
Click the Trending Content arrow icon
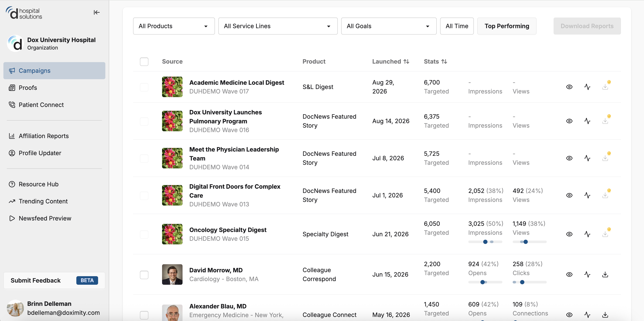coord(12,201)
